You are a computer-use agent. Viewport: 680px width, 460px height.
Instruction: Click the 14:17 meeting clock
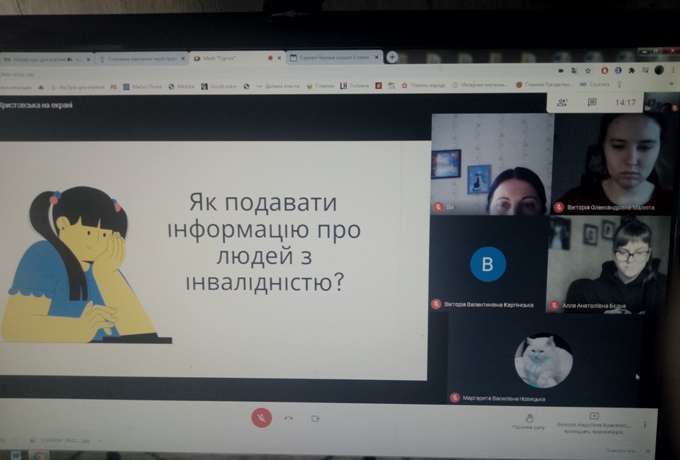[625, 103]
